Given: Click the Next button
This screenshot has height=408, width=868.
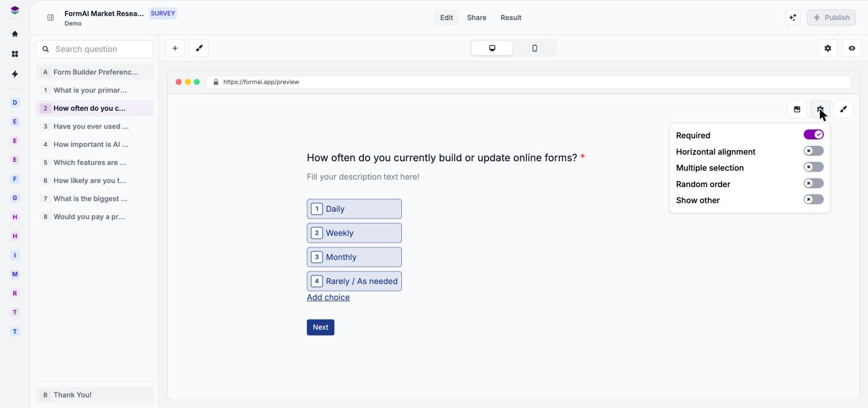Looking at the screenshot, I should point(320,327).
